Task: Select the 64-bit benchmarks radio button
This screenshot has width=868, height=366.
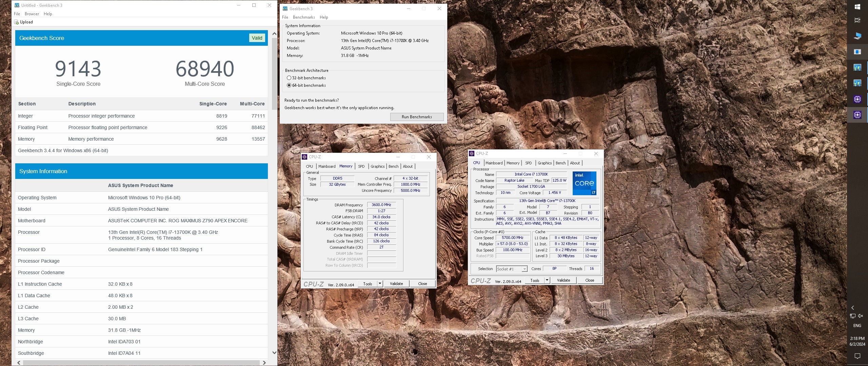Action: [289, 85]
